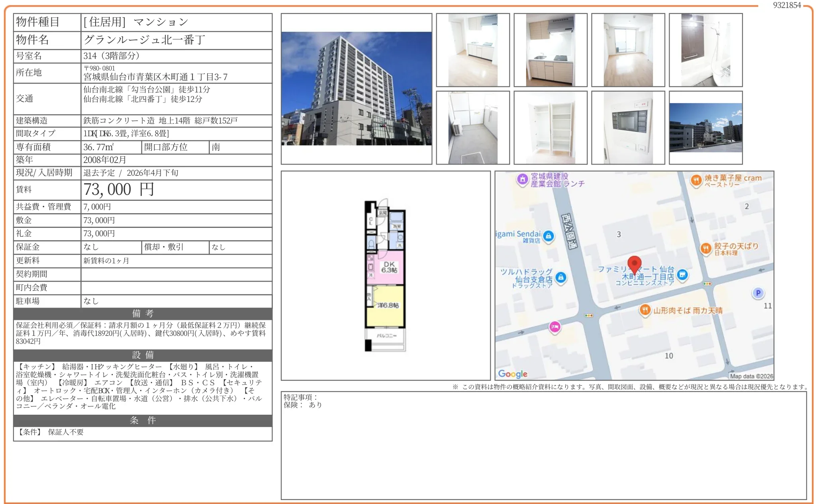819x504 pixels.
Task: Open the city view photo thumbnail
Action: pos(705,127)
